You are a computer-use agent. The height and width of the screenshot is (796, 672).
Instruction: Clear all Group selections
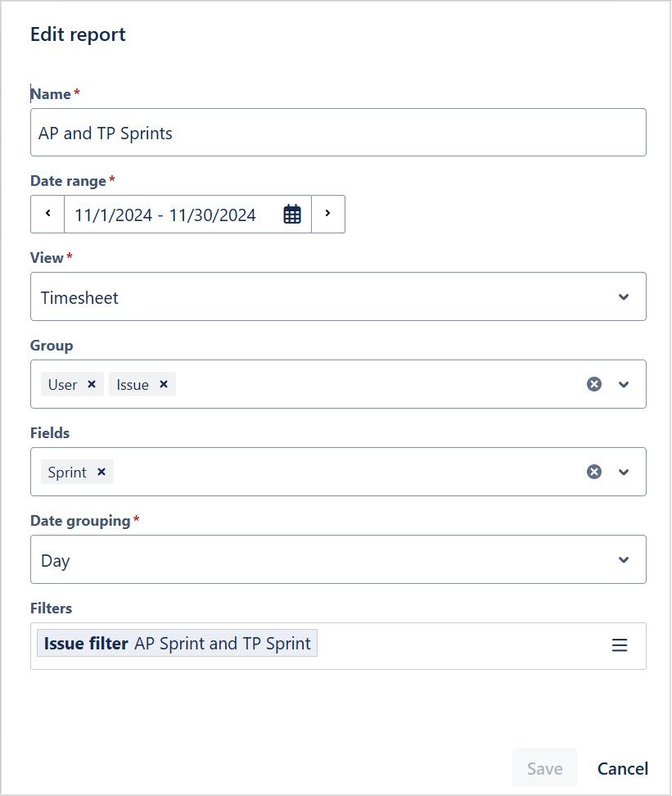pos(594,384)
